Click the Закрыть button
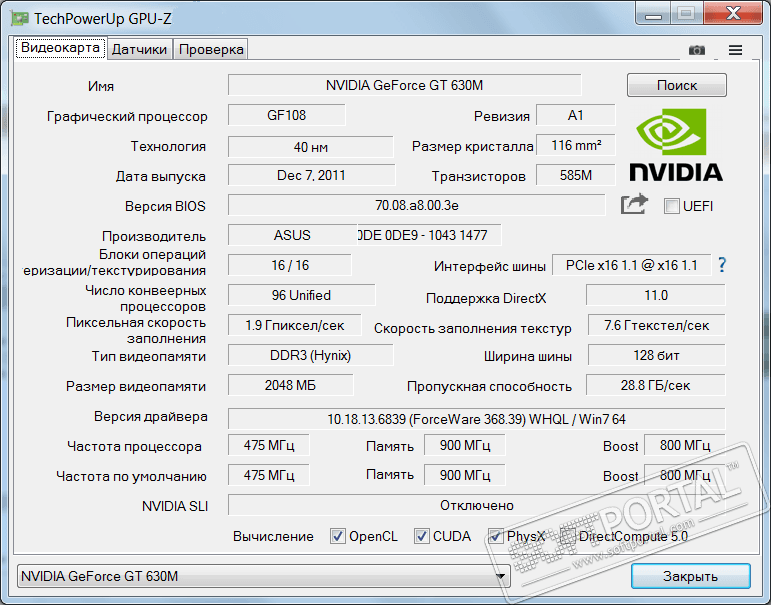This screenshot has width=771, height=605. tap(690, 576)
